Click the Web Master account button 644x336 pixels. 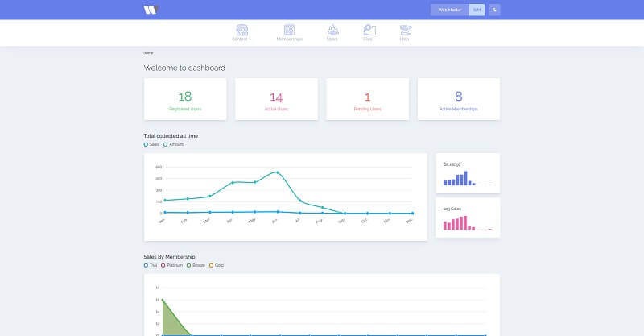[450, 10]
